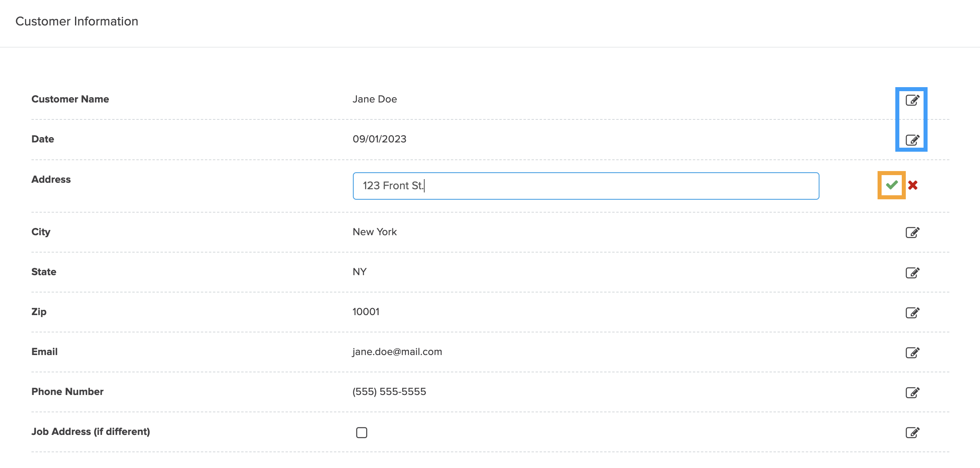
Task: Open editing for the City row
Action: [912, 232]
